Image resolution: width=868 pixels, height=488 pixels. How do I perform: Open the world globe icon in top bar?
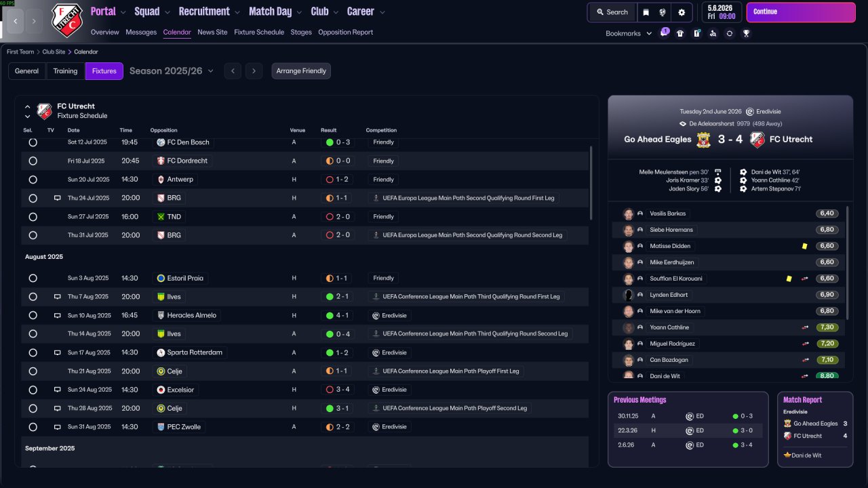663,12
